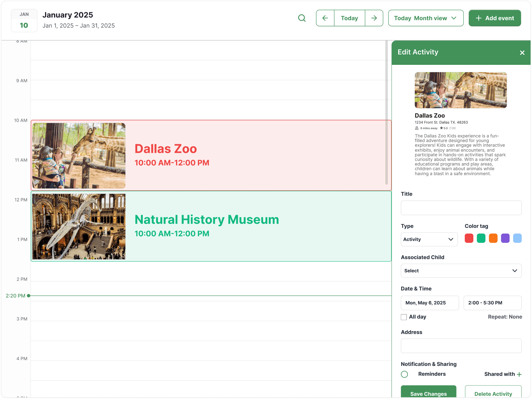
Task: Pick the light blue color tag
Action: 517,238
